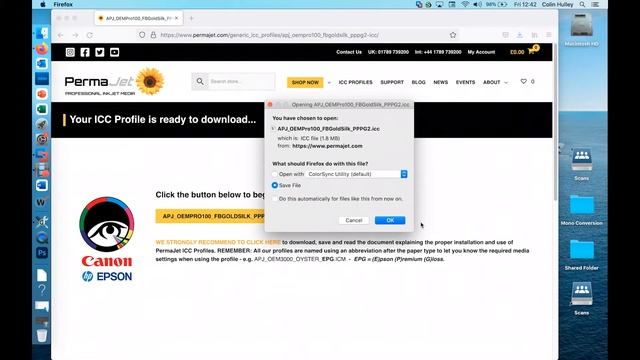Open BLOG nav item

[418, 82]
